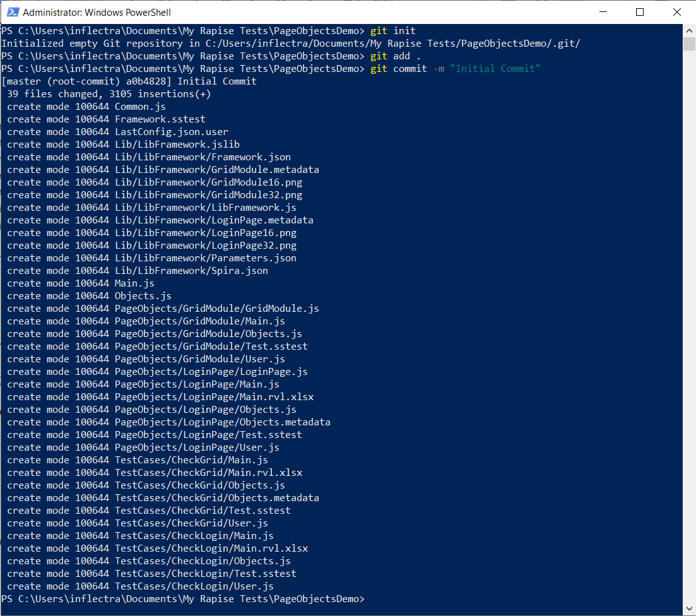Click the LastConfig.json.user entry
696x616 pixels.
click(x=171, y=131)
